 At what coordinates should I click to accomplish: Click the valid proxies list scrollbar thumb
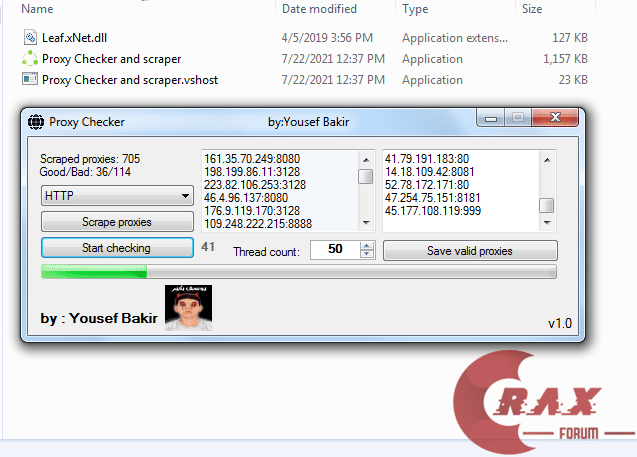pos(547,205)
